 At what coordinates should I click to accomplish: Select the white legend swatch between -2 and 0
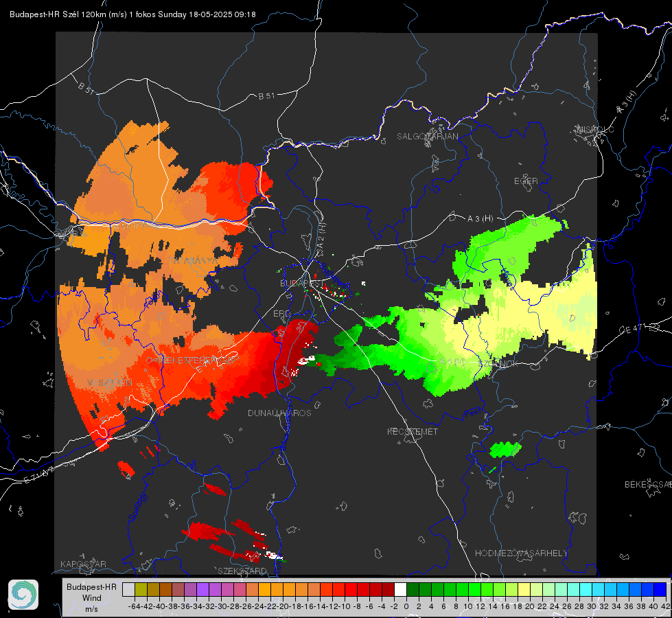point(400,589)
